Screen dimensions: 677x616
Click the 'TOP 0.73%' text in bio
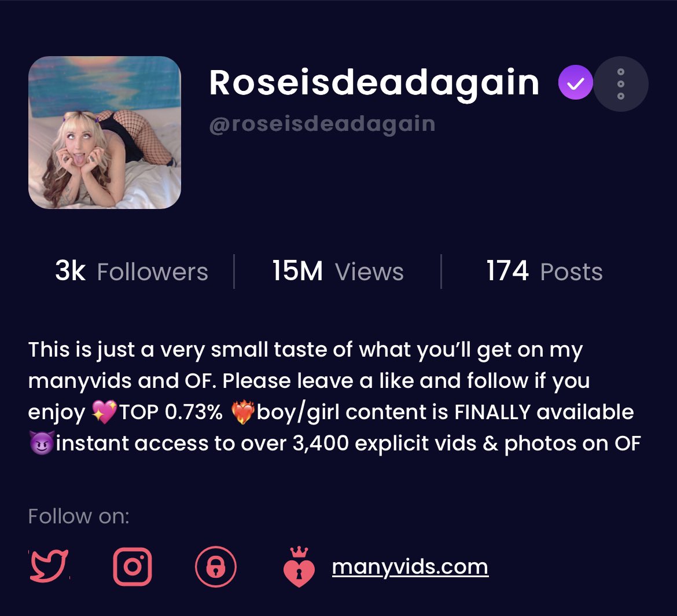pos(171,412)
